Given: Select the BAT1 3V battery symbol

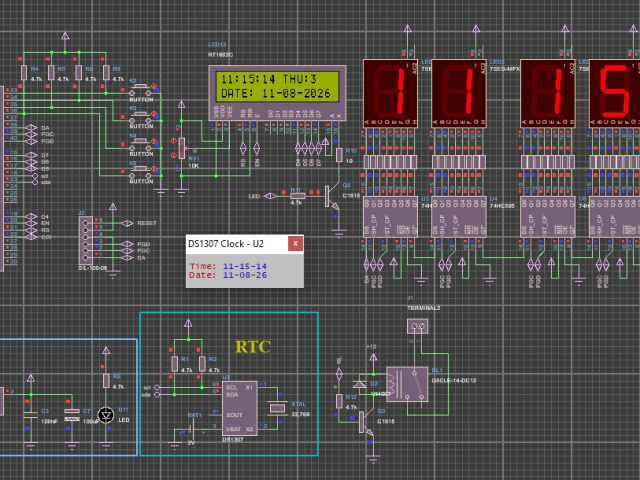Looking at the screenshot, I should tap(191, 430).
